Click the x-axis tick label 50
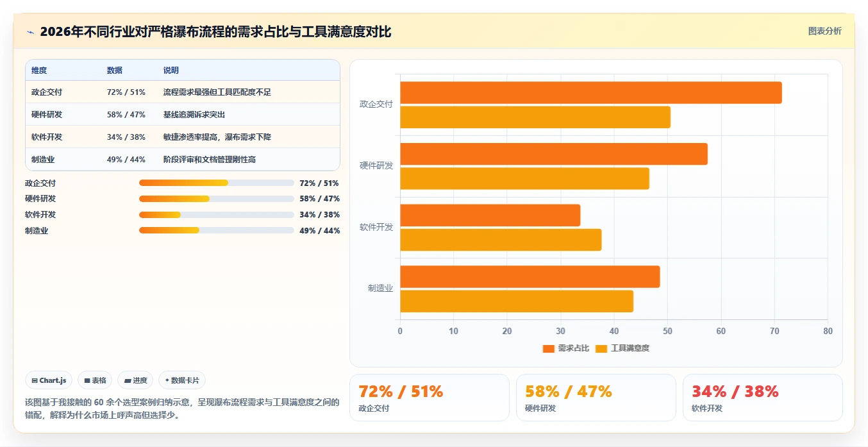Viewport: 868px width, 447px height. pyautogui.click(x=667, y=331)
